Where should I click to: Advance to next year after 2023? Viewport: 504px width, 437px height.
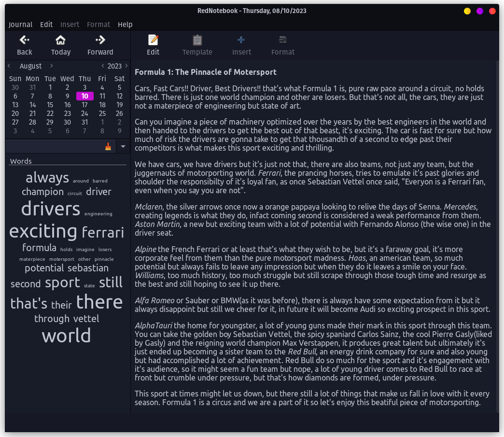(126, 66)
